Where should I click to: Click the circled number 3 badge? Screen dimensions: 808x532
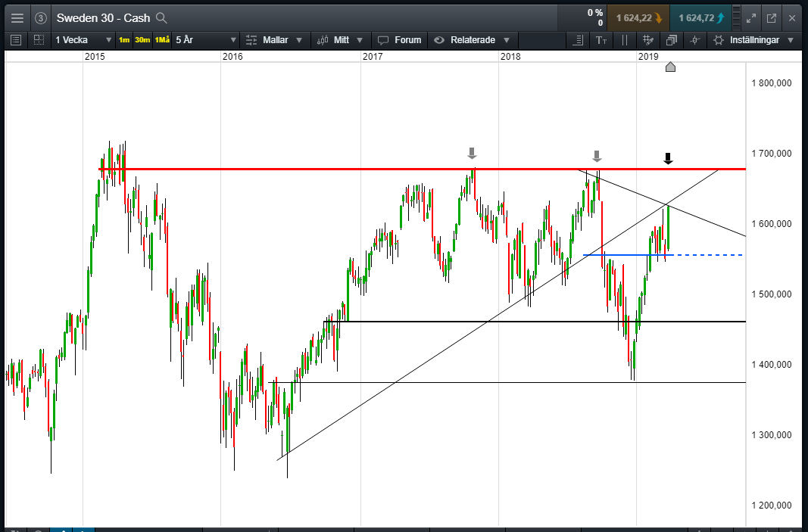(41, 18)
